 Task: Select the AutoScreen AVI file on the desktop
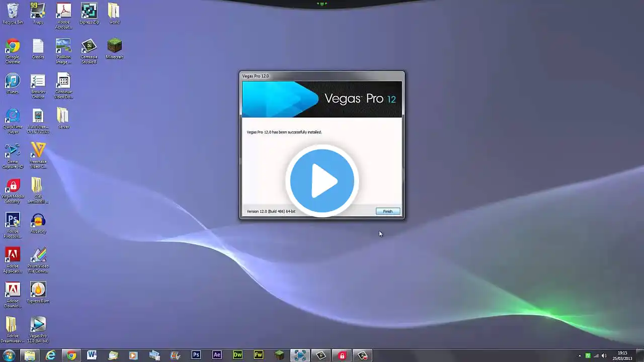(x=38, y=121)
